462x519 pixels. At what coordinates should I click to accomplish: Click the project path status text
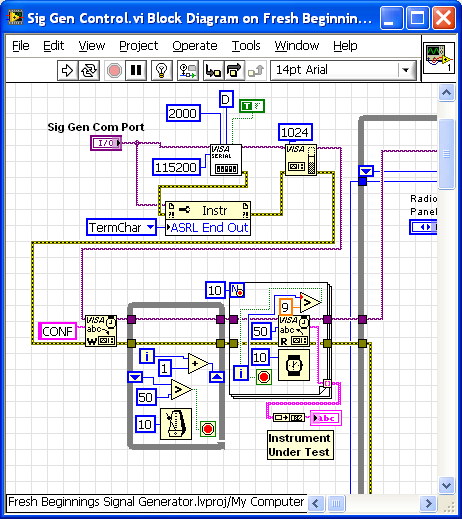(156, 502)
